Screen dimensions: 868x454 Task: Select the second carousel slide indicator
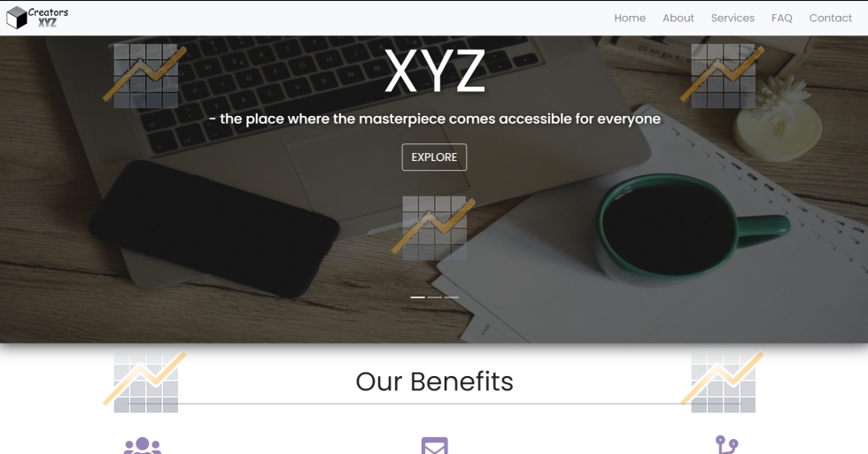point(435,297)
